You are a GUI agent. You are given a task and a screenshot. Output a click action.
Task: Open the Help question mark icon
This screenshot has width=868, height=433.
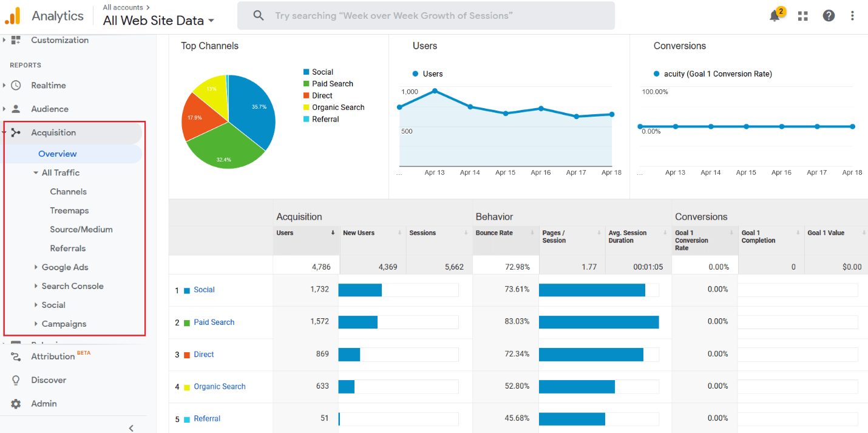829,16
